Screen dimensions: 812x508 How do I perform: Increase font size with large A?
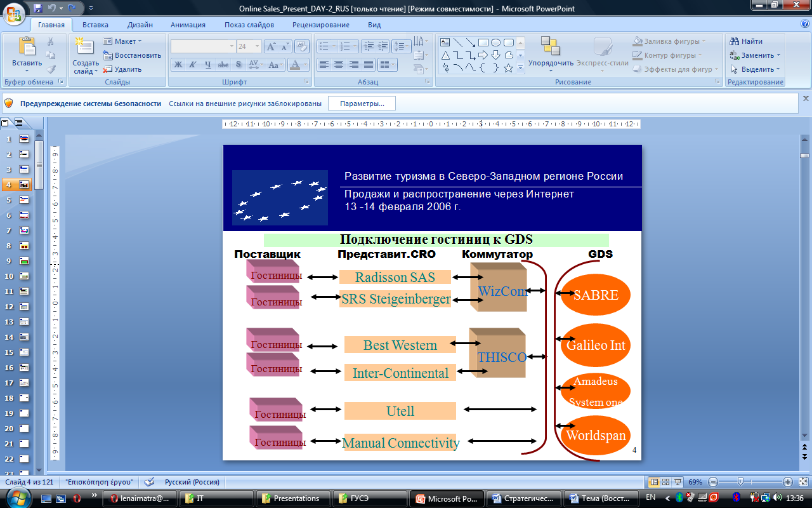coord(271,46)
